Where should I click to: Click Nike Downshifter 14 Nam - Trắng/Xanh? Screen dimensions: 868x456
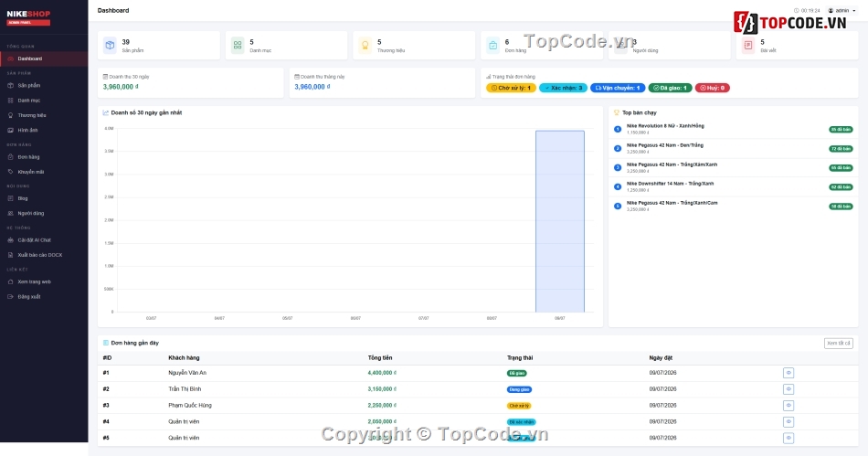670,184
